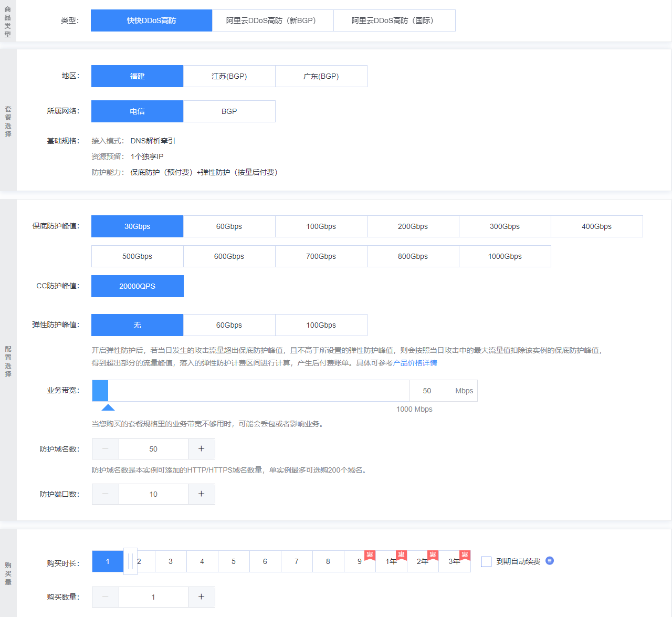672x617 pixels.
Task: Open 产品价格详情 link
Action: coord(415,363)
